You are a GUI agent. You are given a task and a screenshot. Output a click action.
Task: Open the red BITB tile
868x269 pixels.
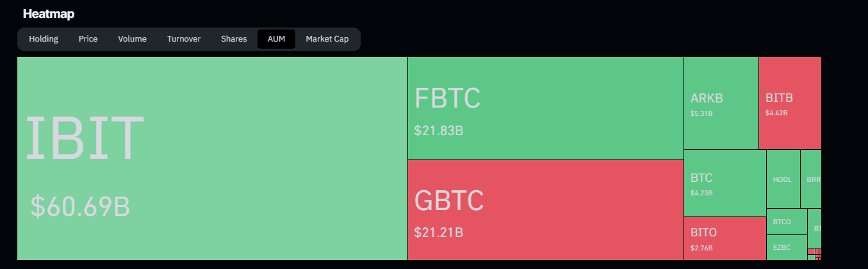click(x=790, y=103)
